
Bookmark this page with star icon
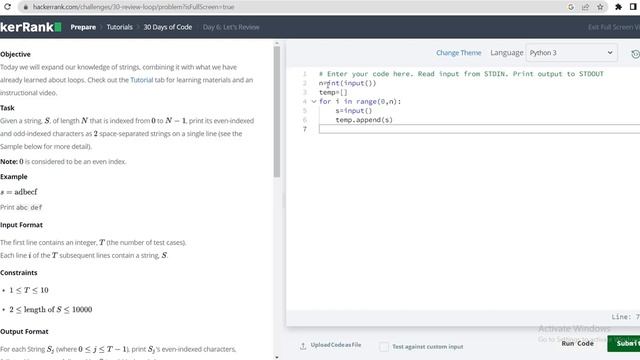[600, 7]
